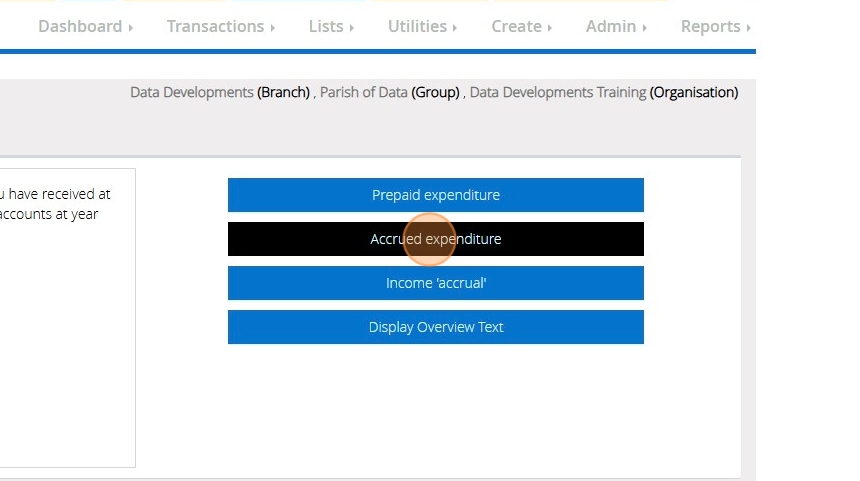Screen dimensions: 860x481
Task: Click the overview text panel on left
Action: pos(66,318)
